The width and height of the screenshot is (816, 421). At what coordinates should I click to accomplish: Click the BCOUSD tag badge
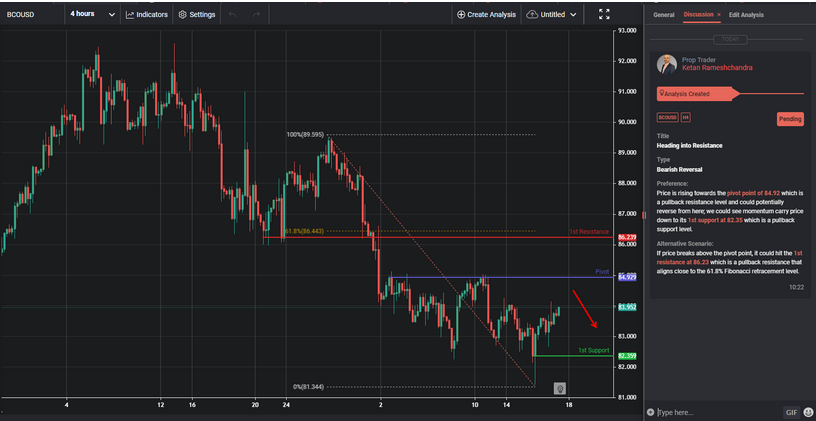(x=668, y=118)
